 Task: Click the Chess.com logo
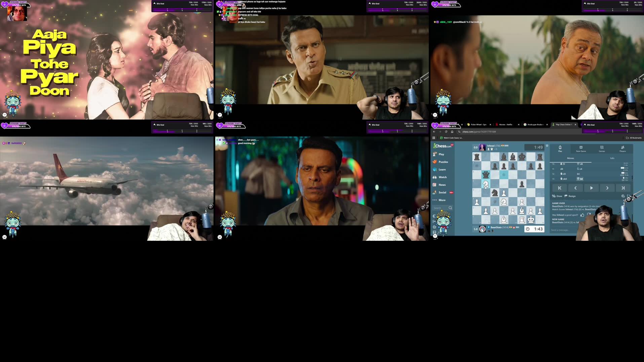[442, 146]
